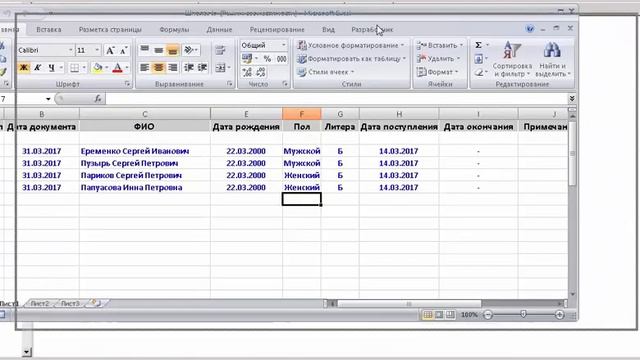Open the font size 11 dropdown
The width and height of the screenshot is (640, 360).
point(97,50)
